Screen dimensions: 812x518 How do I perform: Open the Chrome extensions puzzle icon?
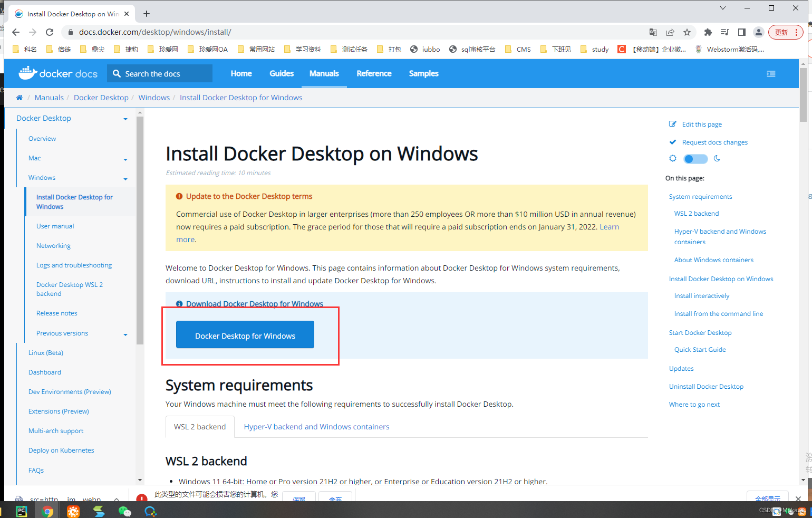[708, 32]
